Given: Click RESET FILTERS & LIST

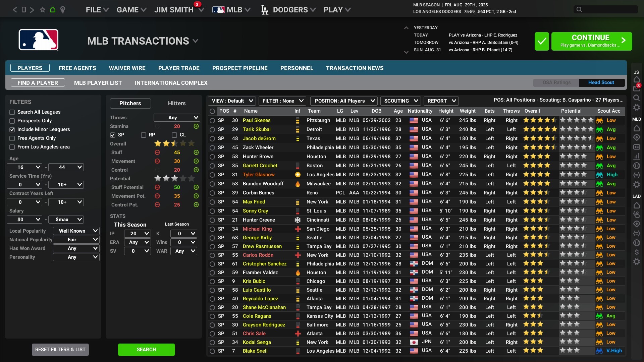Looking at the screenshot, I should pos(60,349).
